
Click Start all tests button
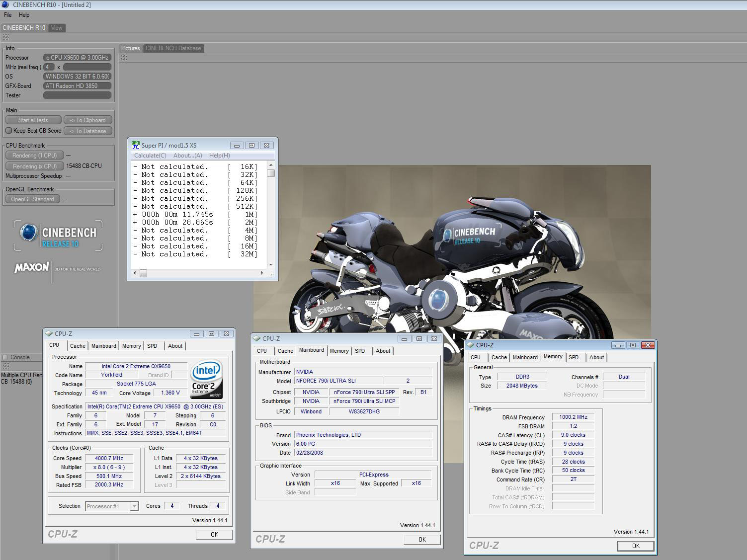pyautogui.click(x=33, y=120)
